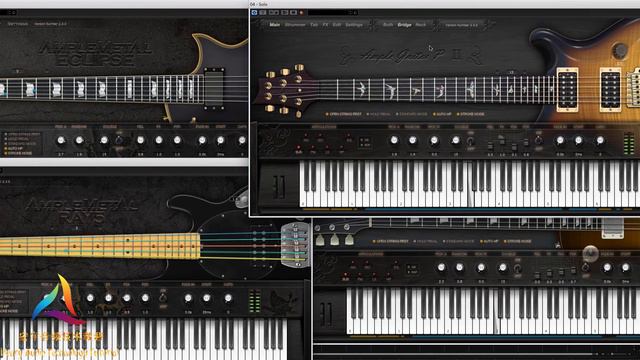Click the blue power icon in Solo window header

tap(254, 13)
